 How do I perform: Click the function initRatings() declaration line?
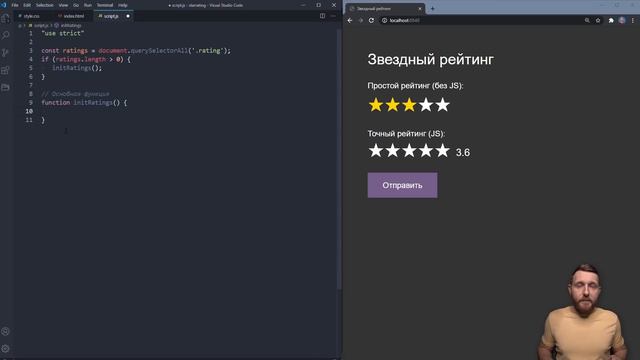(x=84, y=102)
